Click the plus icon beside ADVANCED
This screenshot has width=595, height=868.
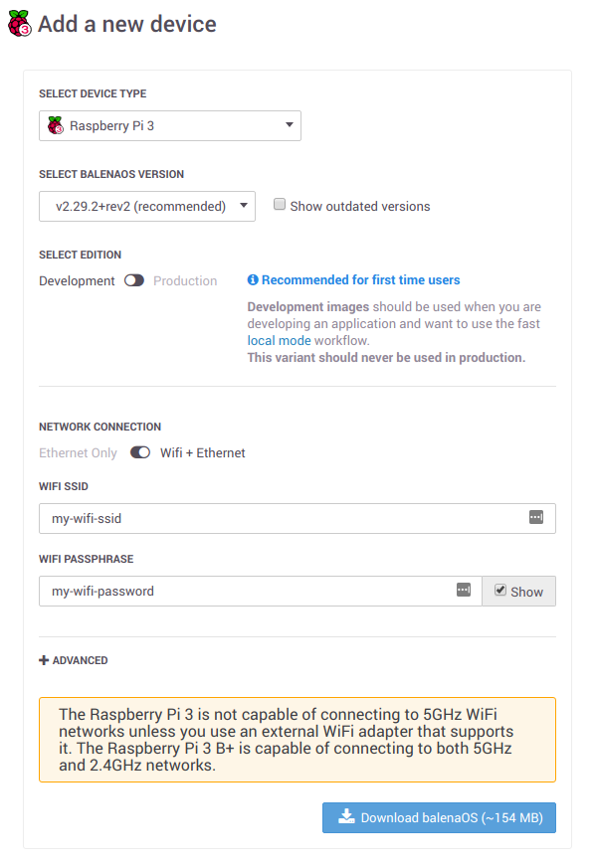44,660
